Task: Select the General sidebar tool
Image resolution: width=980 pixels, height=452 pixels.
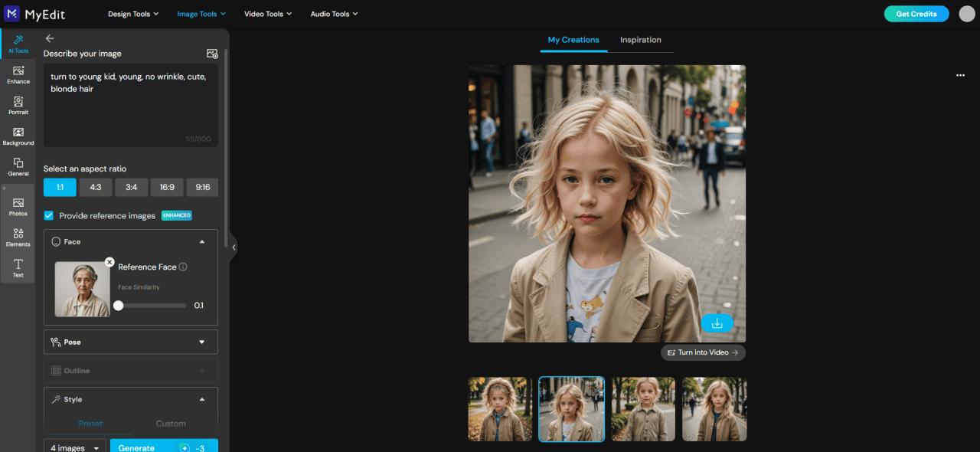Action: [18, 167]
